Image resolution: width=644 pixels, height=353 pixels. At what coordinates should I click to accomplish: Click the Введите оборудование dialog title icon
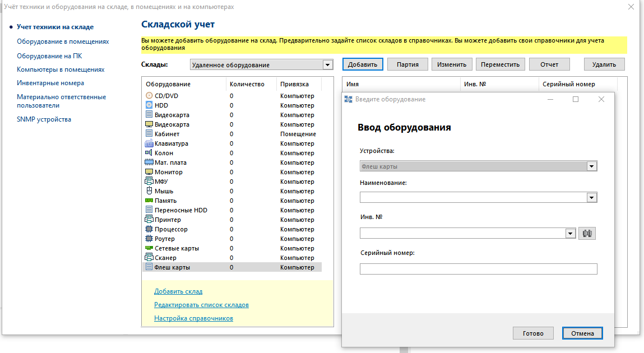coord(348,99)
